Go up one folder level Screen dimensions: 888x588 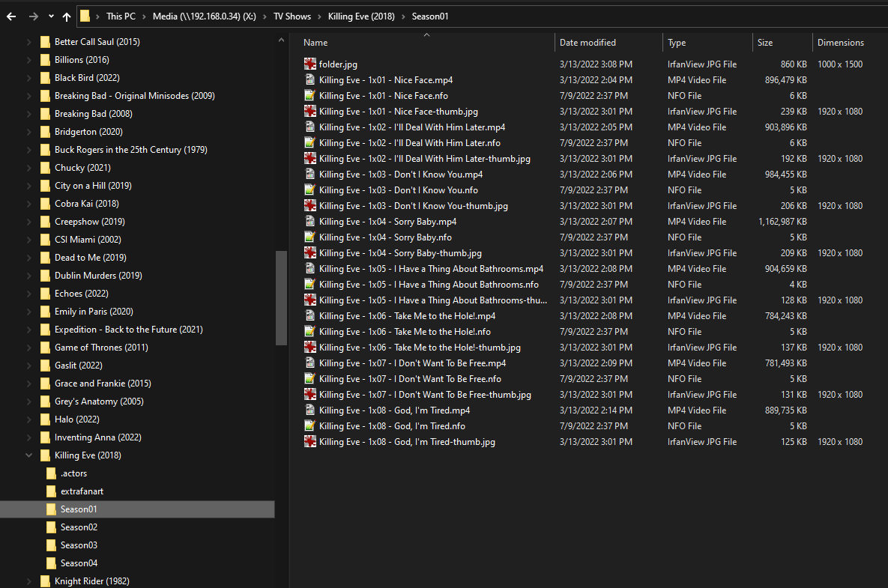(x=66, y=16)
